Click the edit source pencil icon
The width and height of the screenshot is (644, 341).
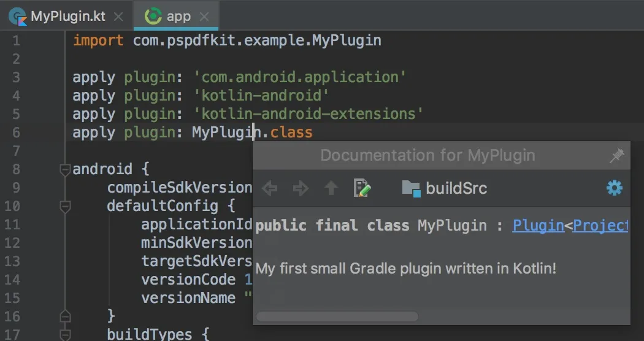click(362, 188)
